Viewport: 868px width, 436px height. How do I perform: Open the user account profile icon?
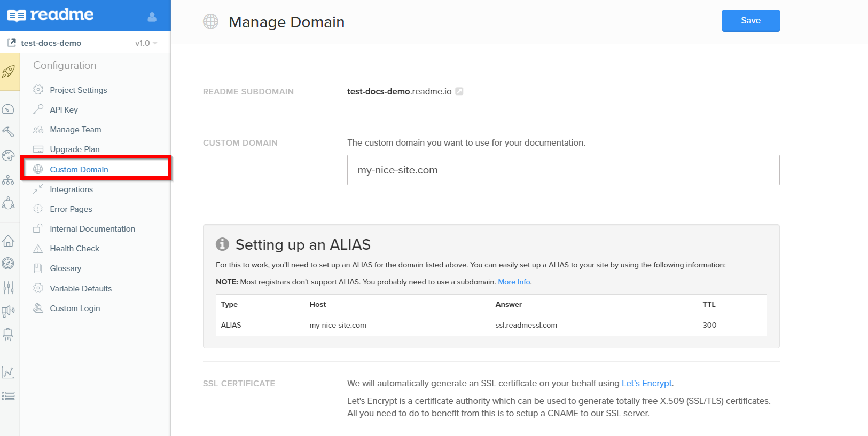(152, 17)
